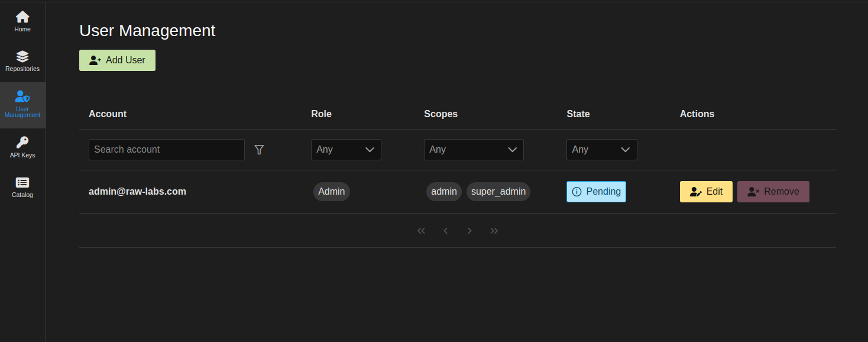Go to the next page

[469, 231]
